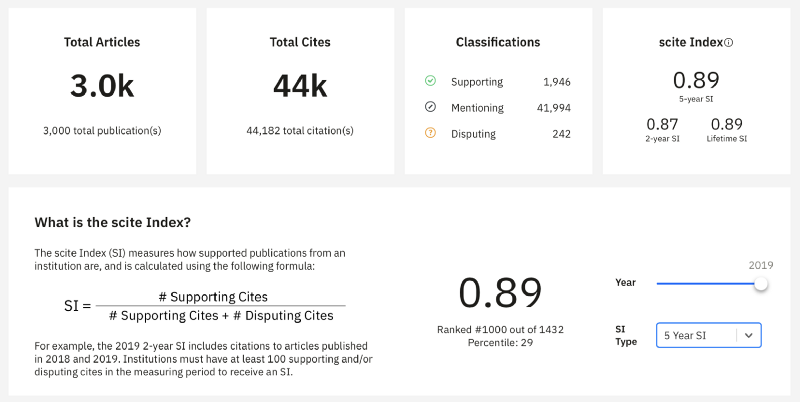Click the Year slider handle
The height and width of the screenshot is (402, 800).
pyautogui.click(x=761, y=284)
